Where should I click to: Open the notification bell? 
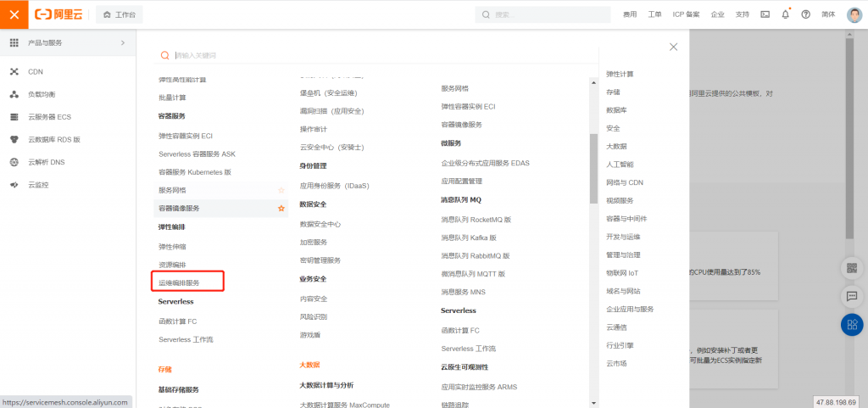786,15
